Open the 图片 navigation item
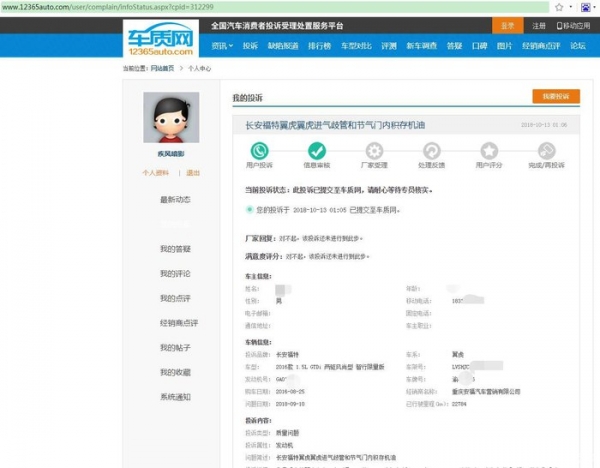 504,46
